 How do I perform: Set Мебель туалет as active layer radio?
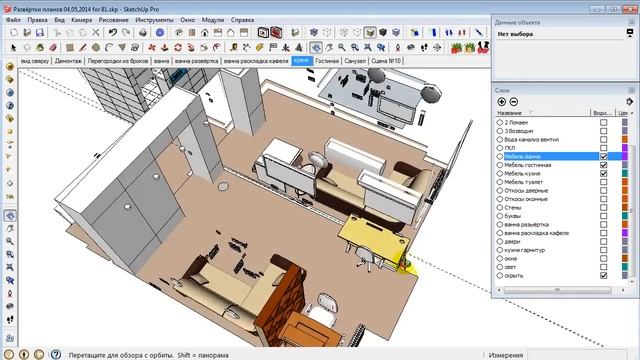[x=500, y=182]
